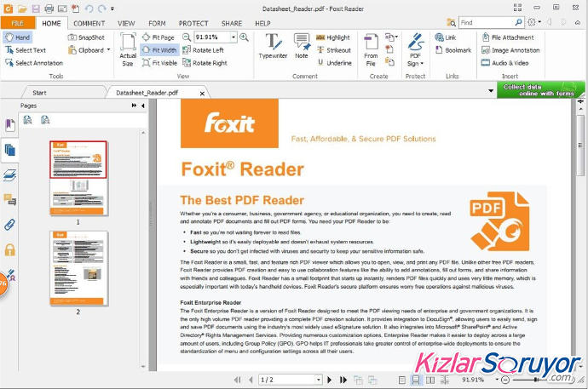
Task: Insert a File Attachment
Action: (x=508, y=37)
